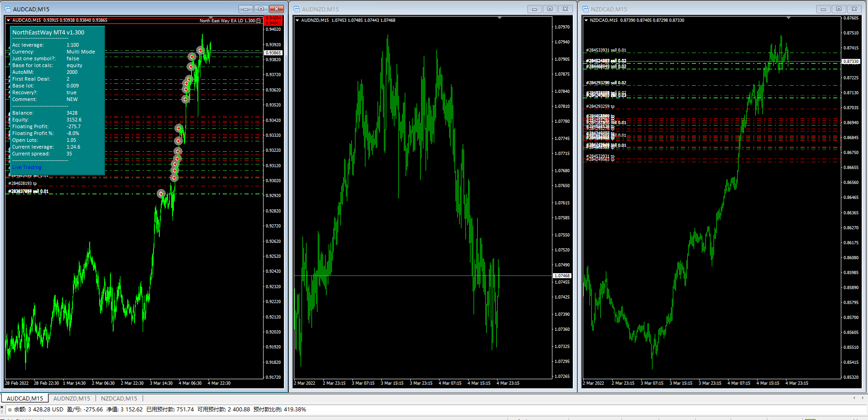The width and height of the screenshot is (868, 420).
Task: Close the AUDCAD,M15 chart window
Action: point(276,9)
